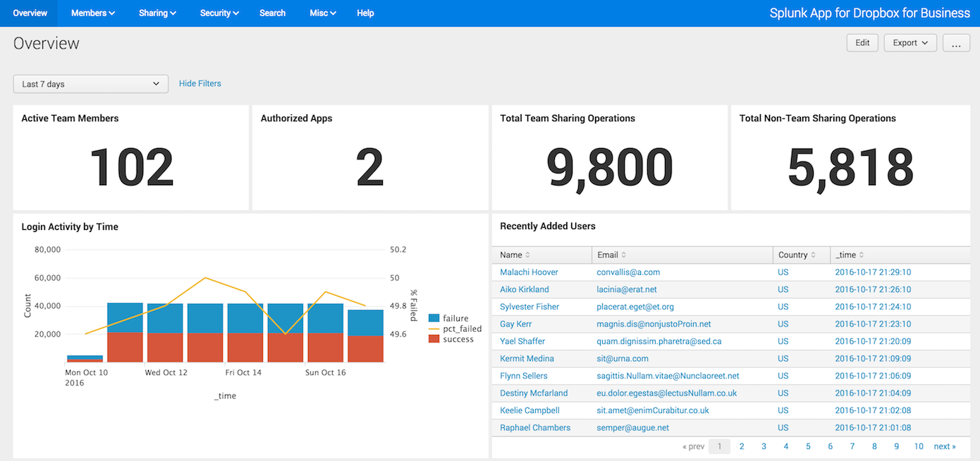Open Malachi Hoover user row
980x461 pixels.
tap(529, 272)
